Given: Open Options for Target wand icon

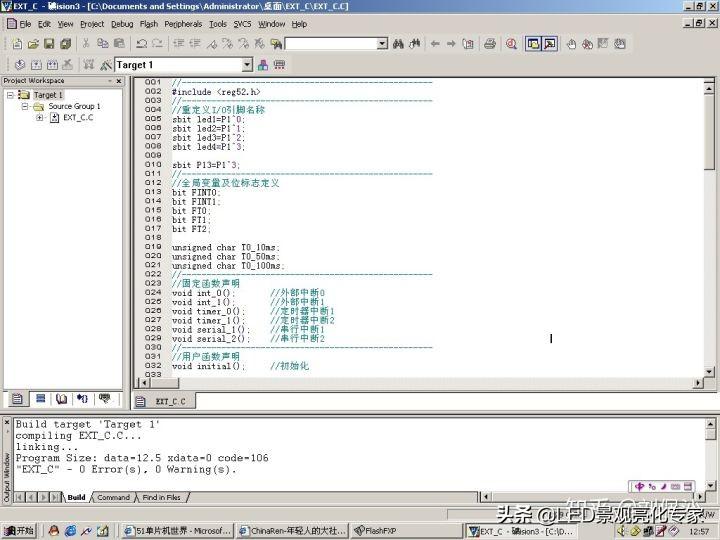Looking at the screenshot, I should click(x=105, y=65).
